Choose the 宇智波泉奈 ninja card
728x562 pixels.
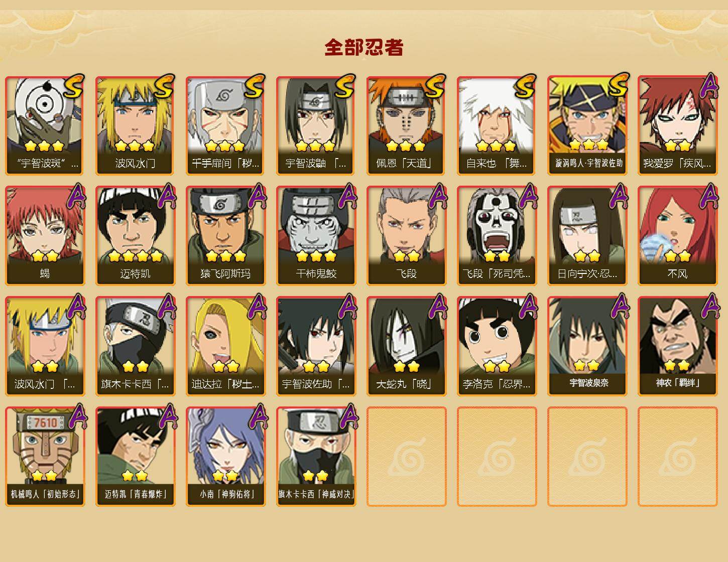click(587, 346)
